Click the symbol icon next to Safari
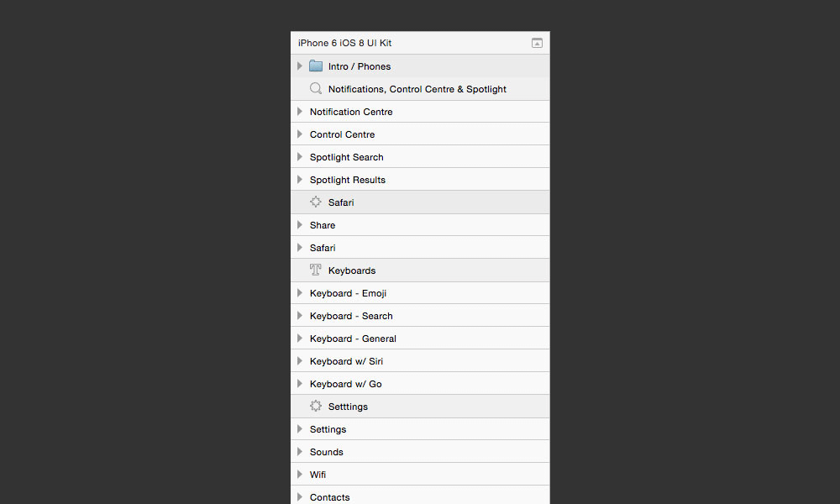Screen dimensions: 840x504 pyautogui.click(x=315, y=202)
